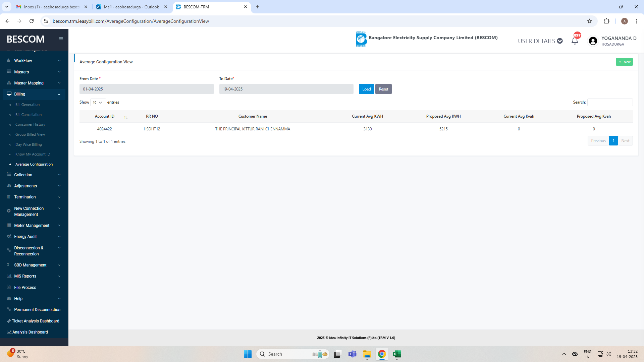Expand Energy Audit sidebar menu
Image resolution: width=644 pixels, height=362 pixels.
[x=34, y=237]
